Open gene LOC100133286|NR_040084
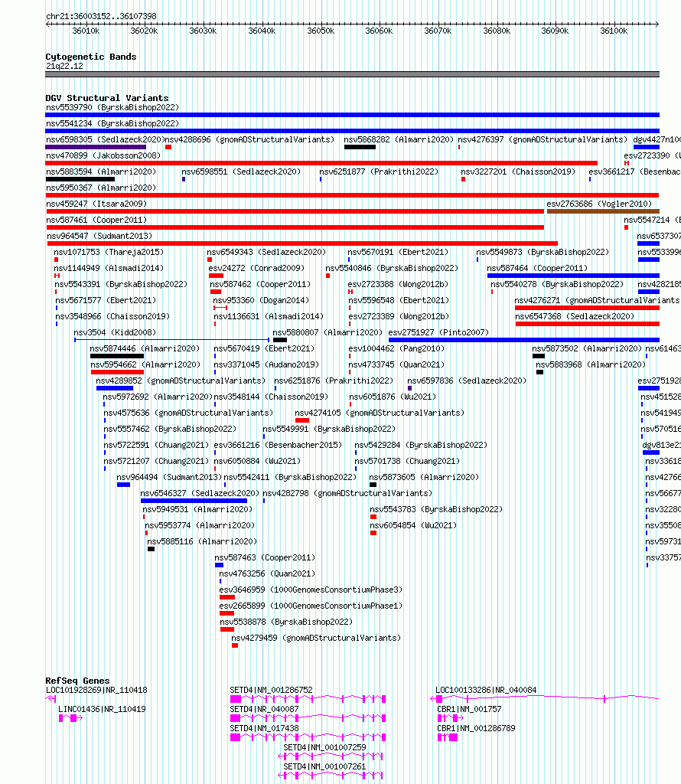 click(486, 690)
